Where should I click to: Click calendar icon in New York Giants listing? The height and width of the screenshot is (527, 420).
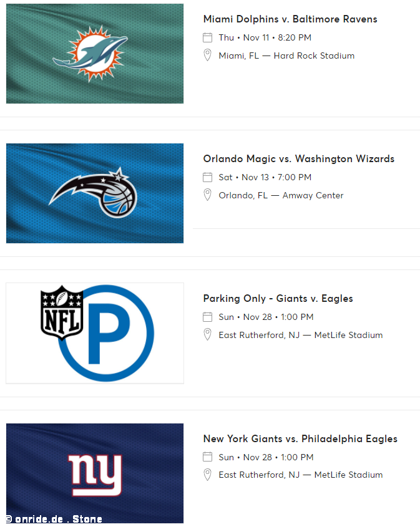point(207,457)
